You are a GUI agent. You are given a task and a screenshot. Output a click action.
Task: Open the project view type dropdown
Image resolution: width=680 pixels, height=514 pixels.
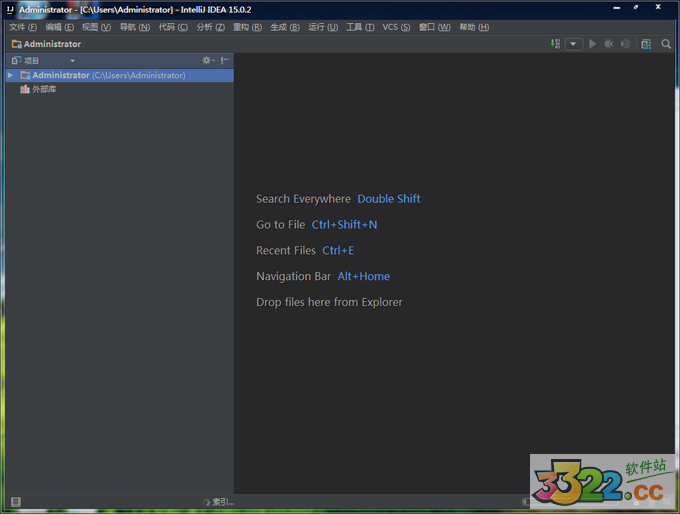pyautogui.click(x=72, y=61)
